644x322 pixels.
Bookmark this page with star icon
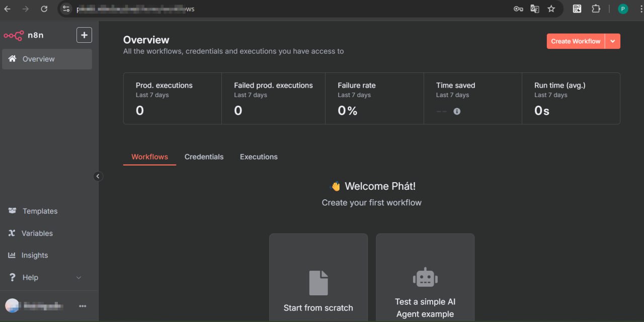(551, 9)
